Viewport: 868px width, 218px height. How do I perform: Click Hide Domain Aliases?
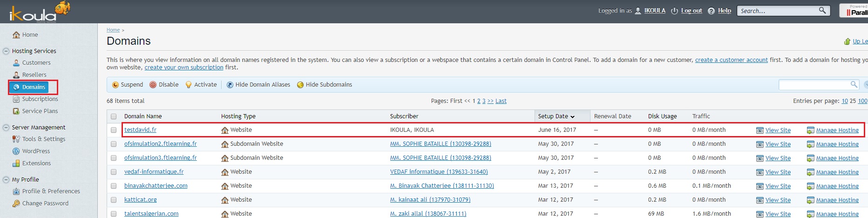(x=258, y=85)
